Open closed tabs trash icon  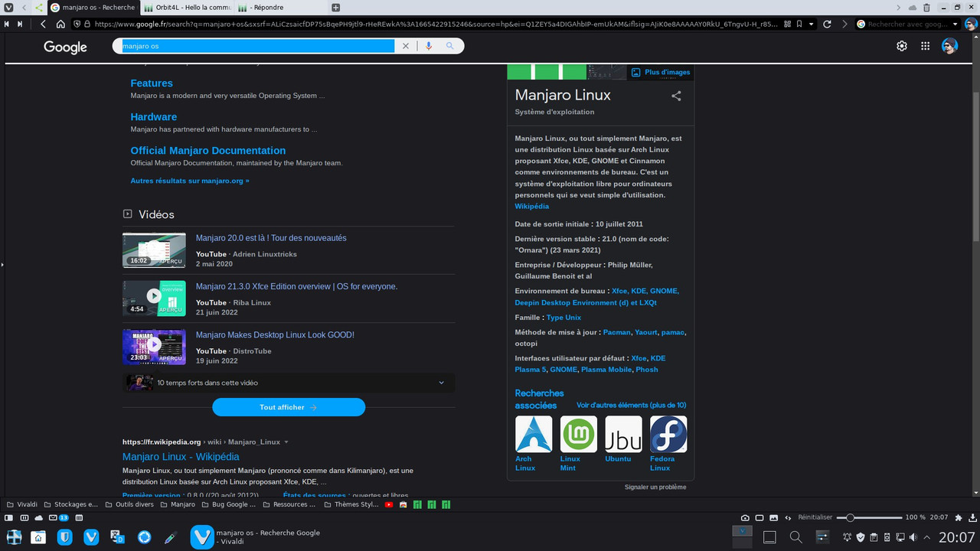pos(926,7)
